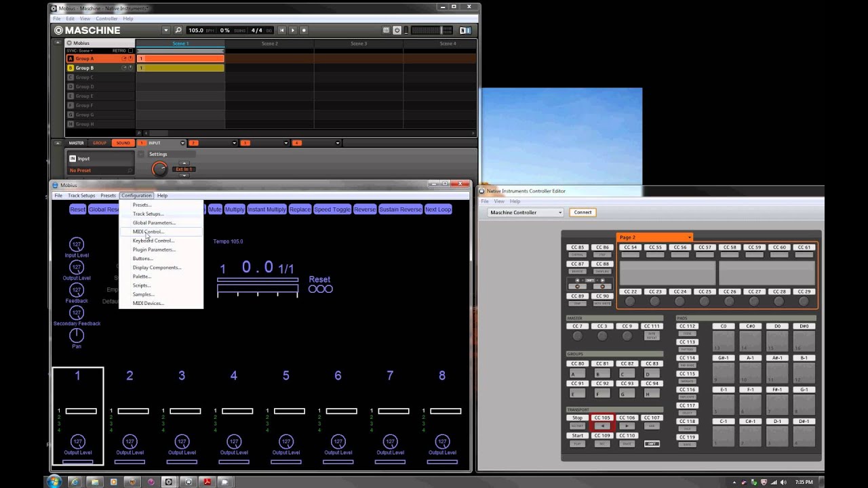Mute Group B using its rightmost icon
868x488 pixels.
(x=130, y=68)
